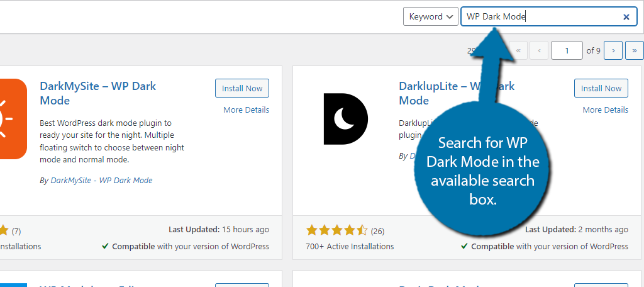This screenshot has width=644, height=287.
Task: Click the DarkMySite orange sun icon
Action: click(x=13, y=119)
